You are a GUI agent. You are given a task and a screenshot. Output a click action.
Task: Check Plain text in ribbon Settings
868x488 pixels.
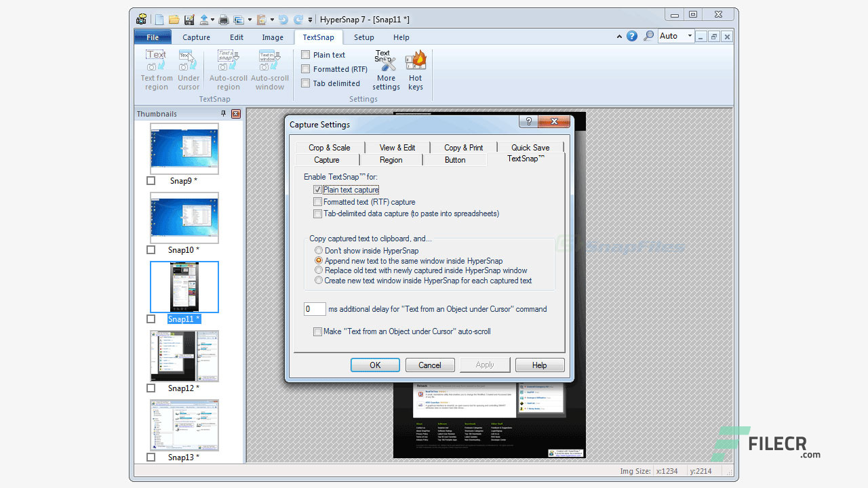coord(306,55)
